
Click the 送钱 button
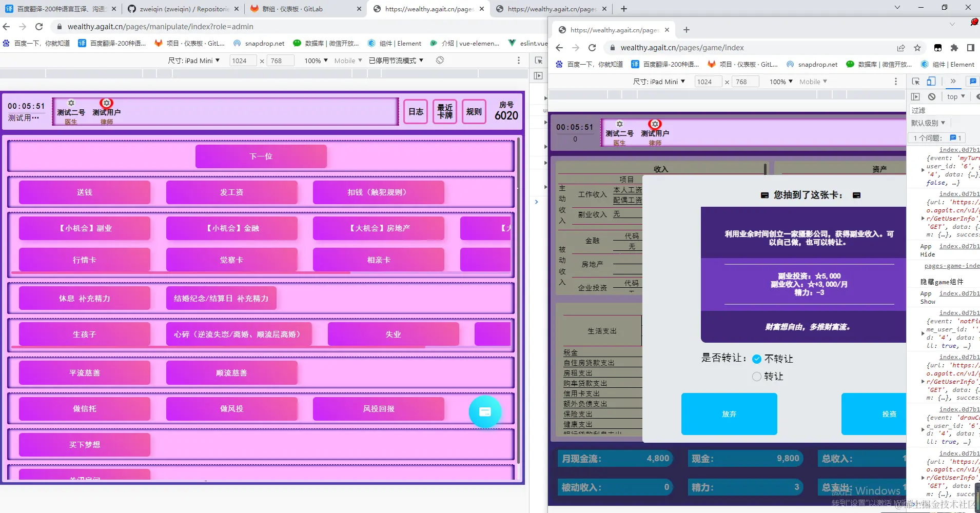[85, 192]
